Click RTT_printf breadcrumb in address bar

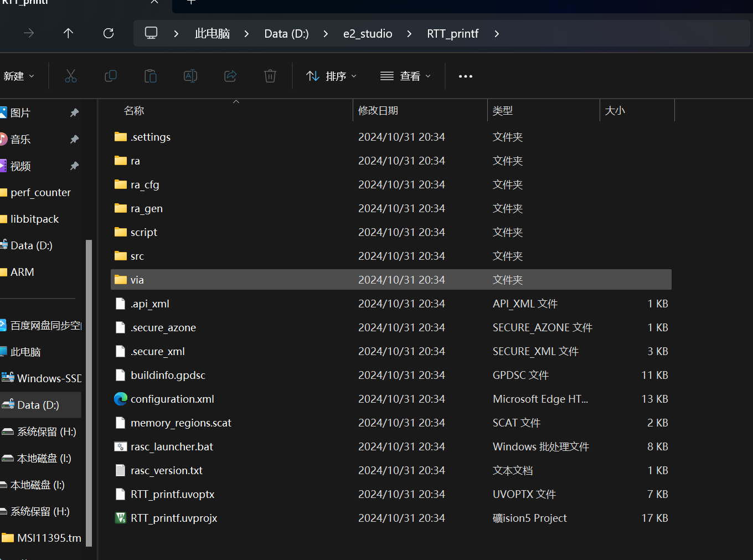pyautogui.click(x=452, y=34)
